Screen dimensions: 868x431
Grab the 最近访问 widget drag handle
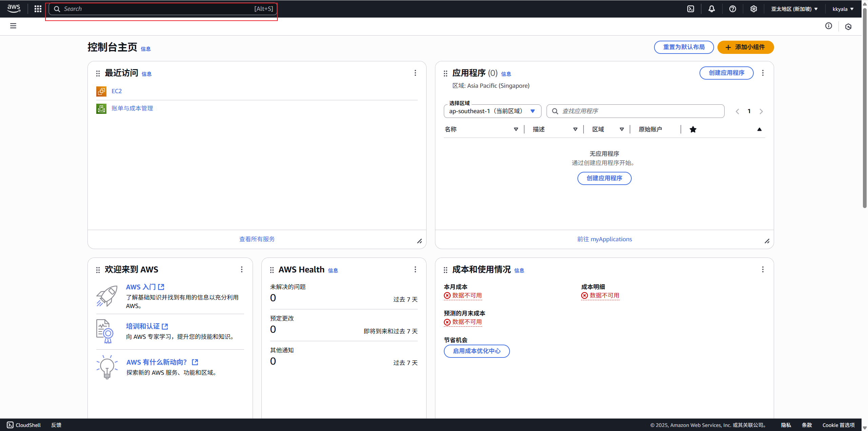coord(98,73)
